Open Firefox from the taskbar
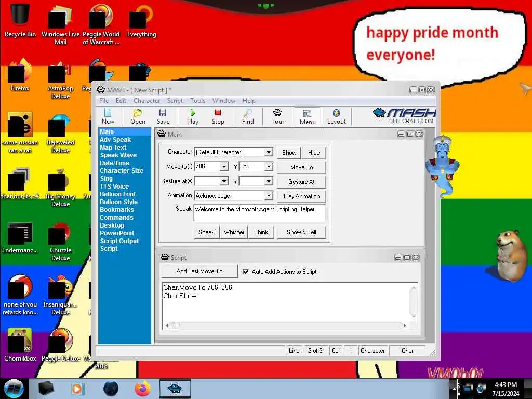The height and width of the screenshot is (399, 532). (x=143, y=389)
